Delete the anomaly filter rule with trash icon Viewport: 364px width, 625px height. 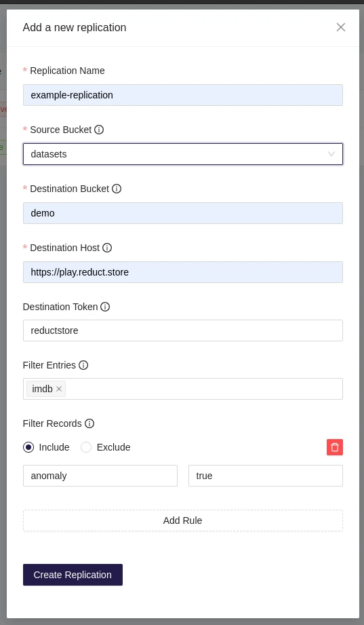point(335,447)
